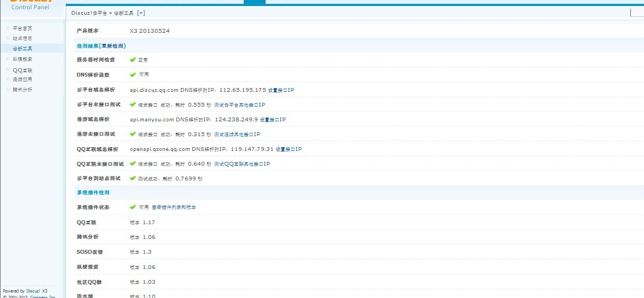
Task: Click the QQ互联域名解析 row label
Action: (x=97, y=149)
